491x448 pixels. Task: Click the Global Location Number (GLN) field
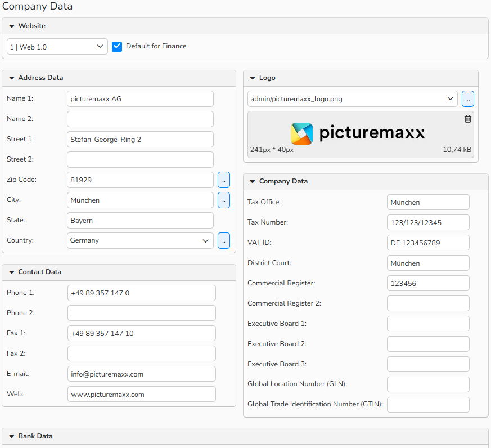pos(428,384)
